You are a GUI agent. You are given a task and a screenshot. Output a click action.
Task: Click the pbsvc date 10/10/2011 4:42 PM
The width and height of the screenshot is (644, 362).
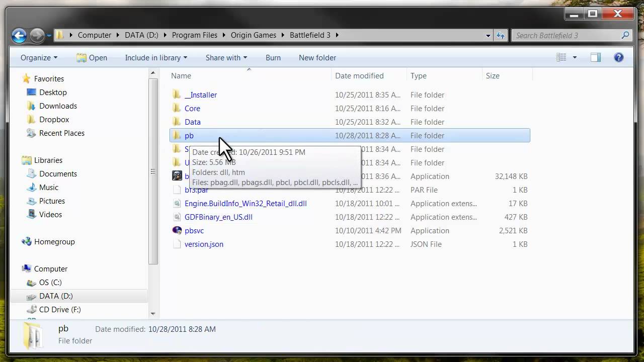coord(368,231)
